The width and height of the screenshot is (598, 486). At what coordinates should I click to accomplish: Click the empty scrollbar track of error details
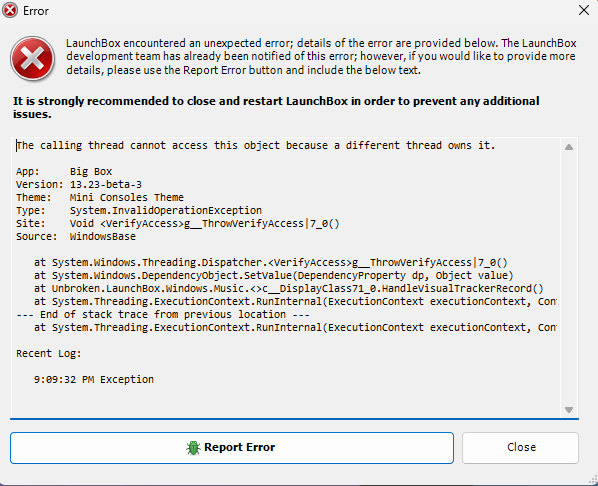point(569,278)
